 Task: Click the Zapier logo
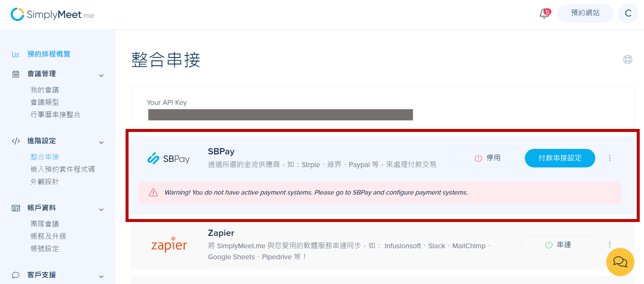tap(169, 244)
